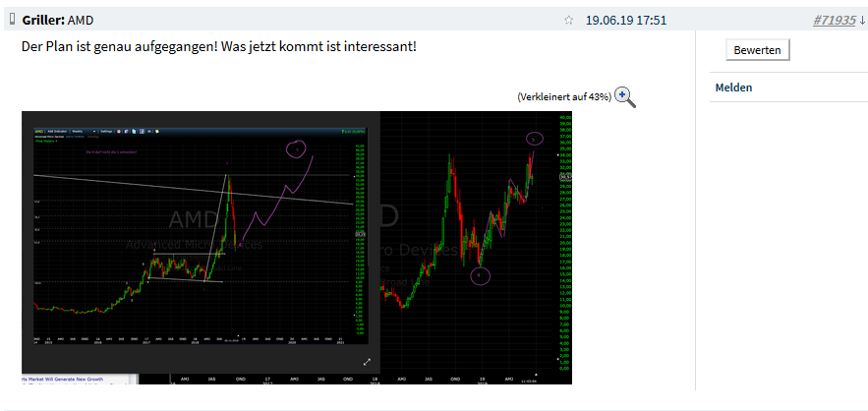The width and height of the screenshot is (868, 411).
Task: Click the post title AMD
Action: (81, 21)
